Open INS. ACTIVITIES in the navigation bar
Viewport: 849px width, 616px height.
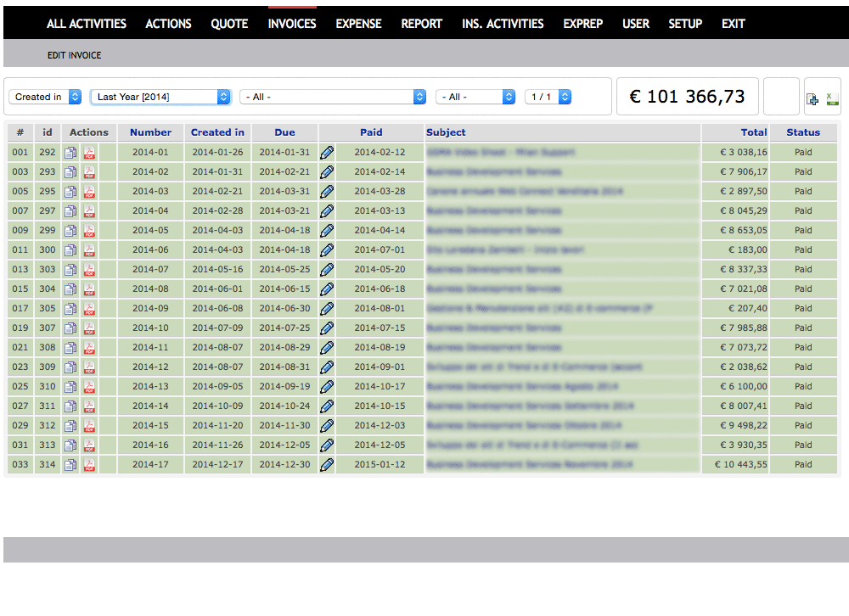(x=503, y=24)
